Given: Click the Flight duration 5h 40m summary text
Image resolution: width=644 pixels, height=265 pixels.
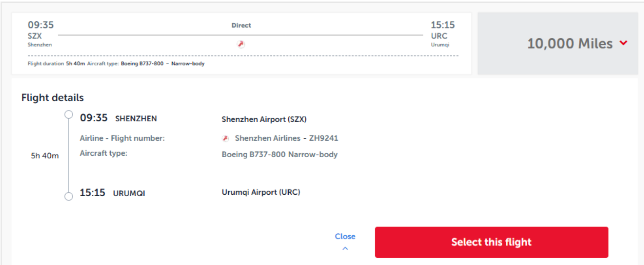Looking at the screenshot, I should (56, 64).
